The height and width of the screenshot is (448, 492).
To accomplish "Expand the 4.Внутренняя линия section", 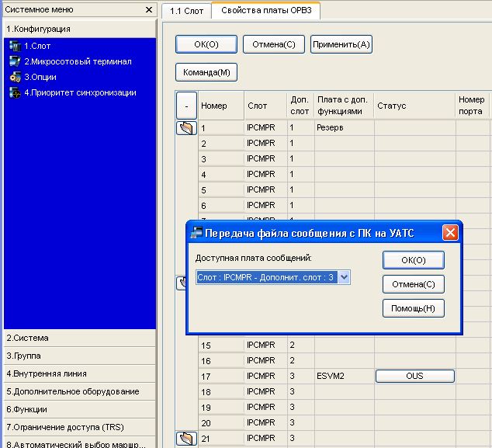I will tap(80, 374).
